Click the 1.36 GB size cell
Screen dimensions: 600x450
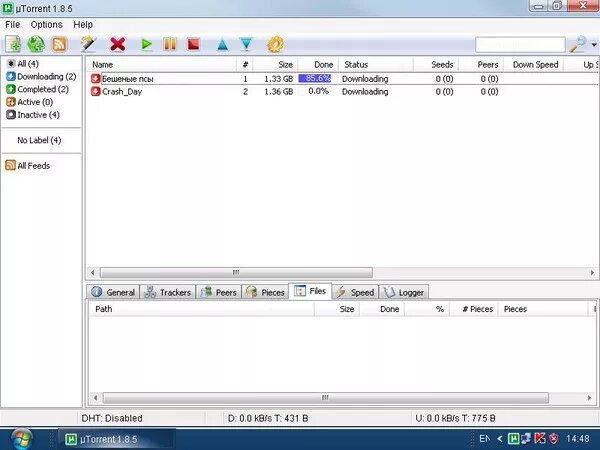[x=279, y=92]
